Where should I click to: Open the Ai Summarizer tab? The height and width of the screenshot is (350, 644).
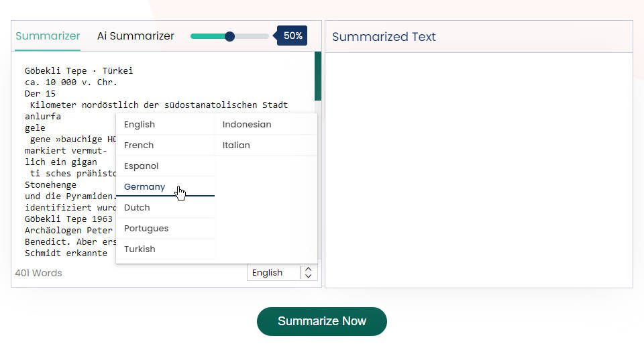(136, 36)
